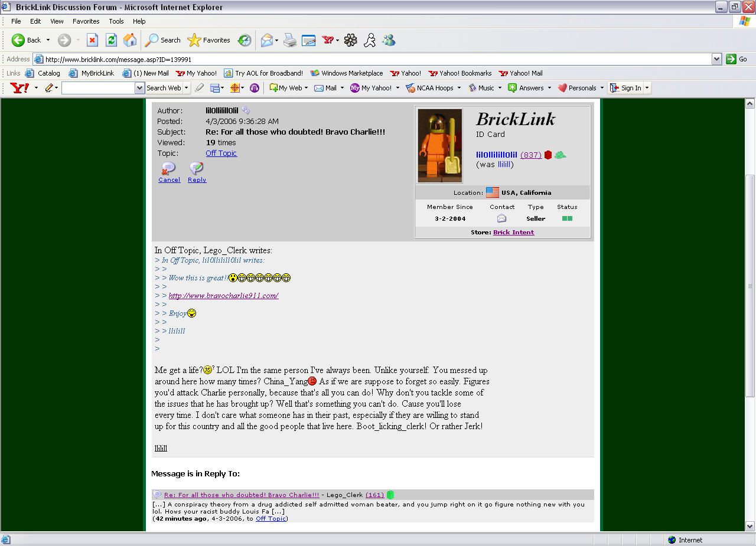Open Windows Marketplace in Links bar
The height and width of the screenshot is (546, 756).
tap(347, 73)
